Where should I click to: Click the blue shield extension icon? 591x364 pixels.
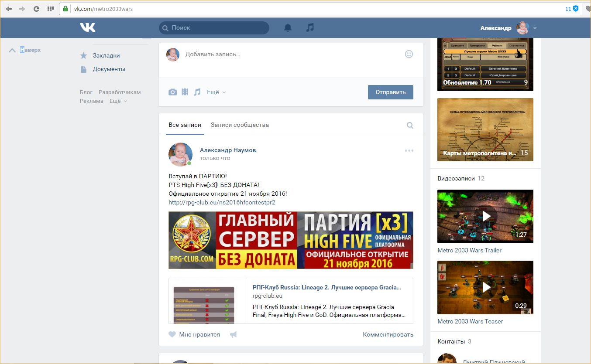[576, 9]
